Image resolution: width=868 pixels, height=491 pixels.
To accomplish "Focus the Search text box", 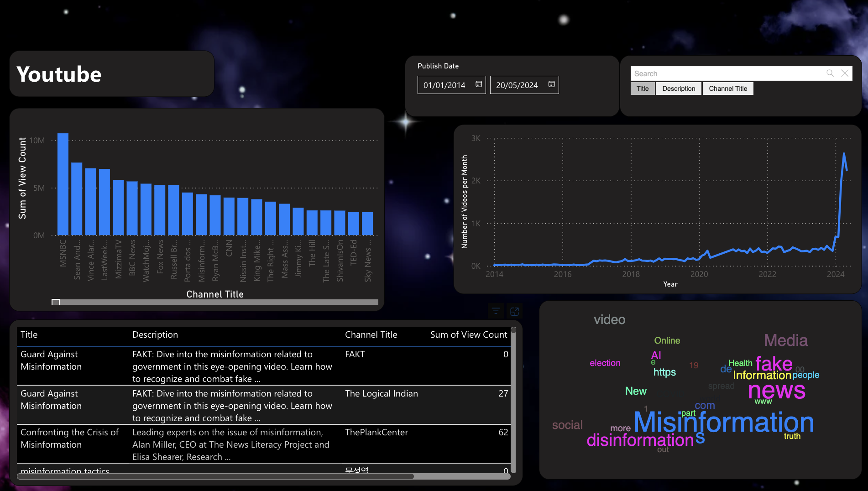I will [728, 73].
